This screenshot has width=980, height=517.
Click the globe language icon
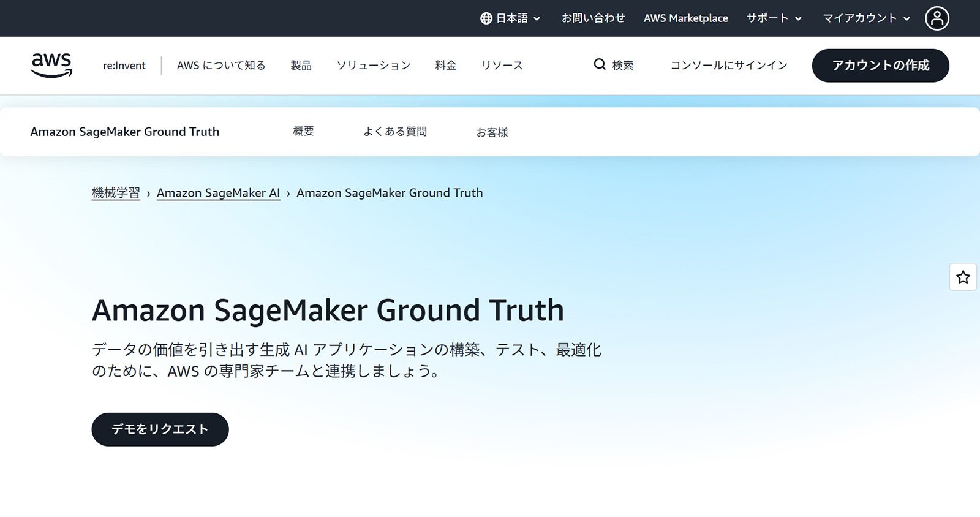pyautogui.click(x=486, y=18)
